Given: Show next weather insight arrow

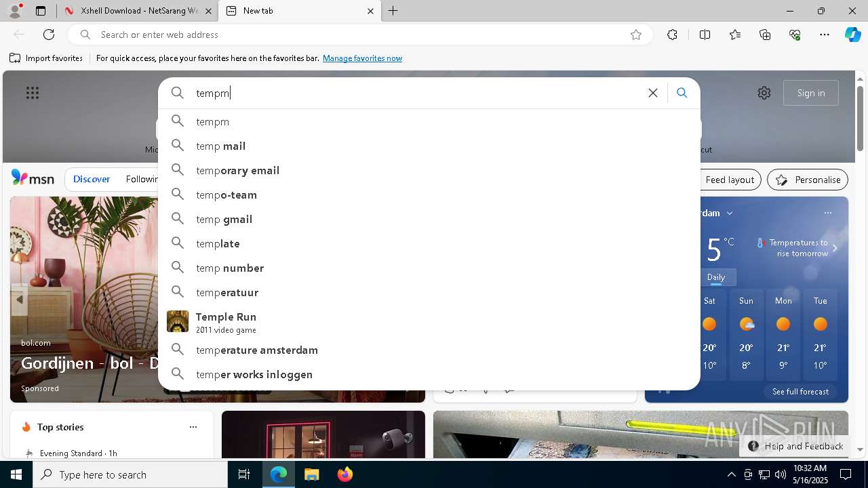Looking at the screenshot, I should pos(835,248).
